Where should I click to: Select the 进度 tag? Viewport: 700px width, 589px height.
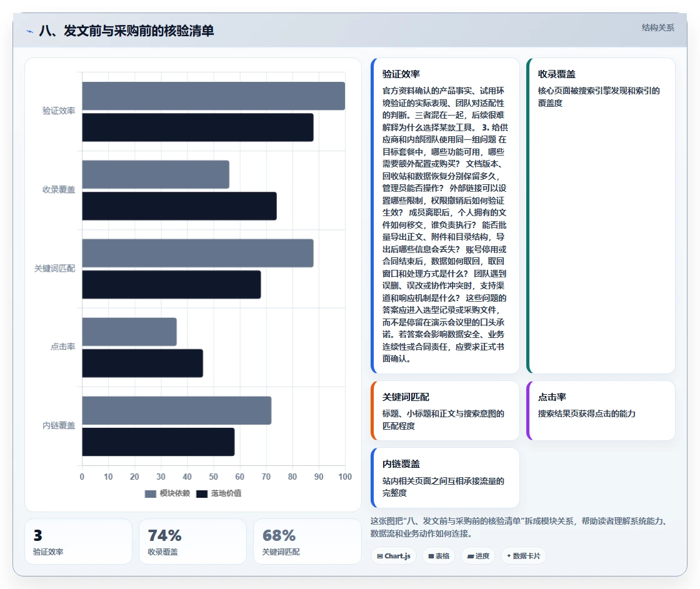tap(477, 556)
